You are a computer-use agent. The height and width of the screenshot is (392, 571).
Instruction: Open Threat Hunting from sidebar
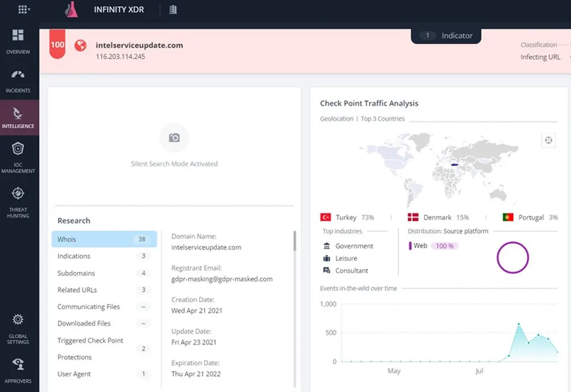tap(18, 193)
